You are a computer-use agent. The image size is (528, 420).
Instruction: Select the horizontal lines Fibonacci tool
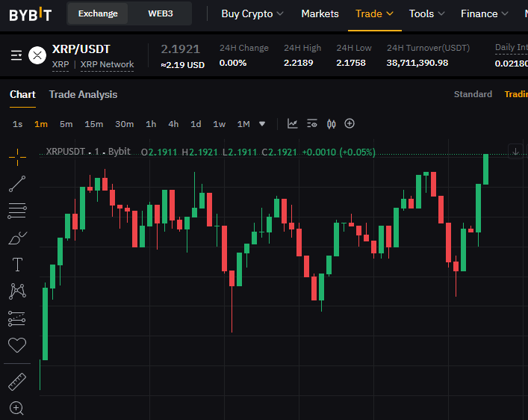pos(17,211)
